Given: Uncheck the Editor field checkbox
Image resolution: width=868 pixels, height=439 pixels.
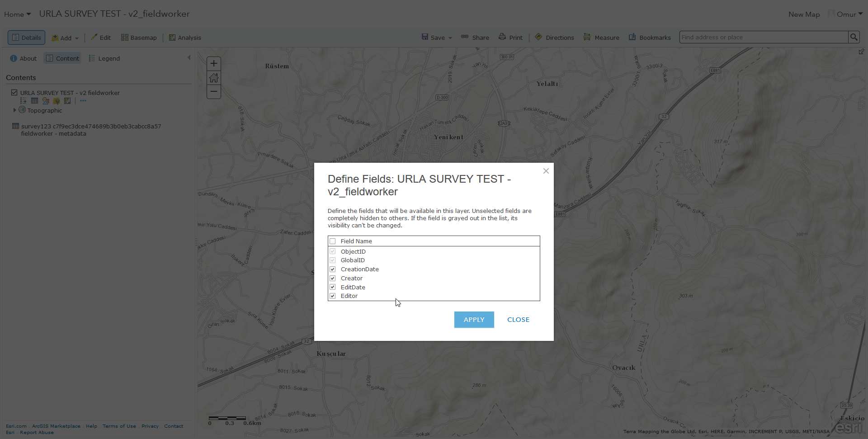Looking at the screenshot, I should 333,296.
